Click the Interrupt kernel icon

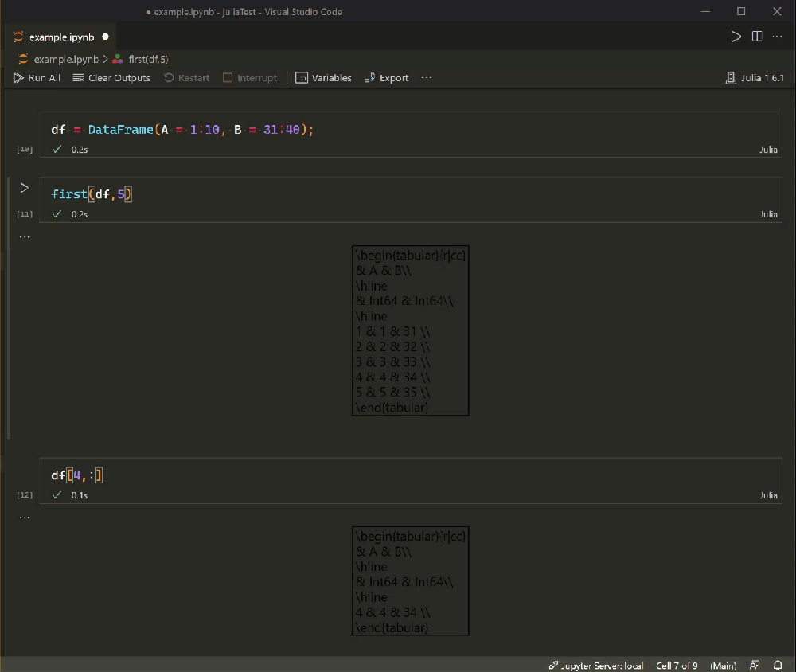250,77
